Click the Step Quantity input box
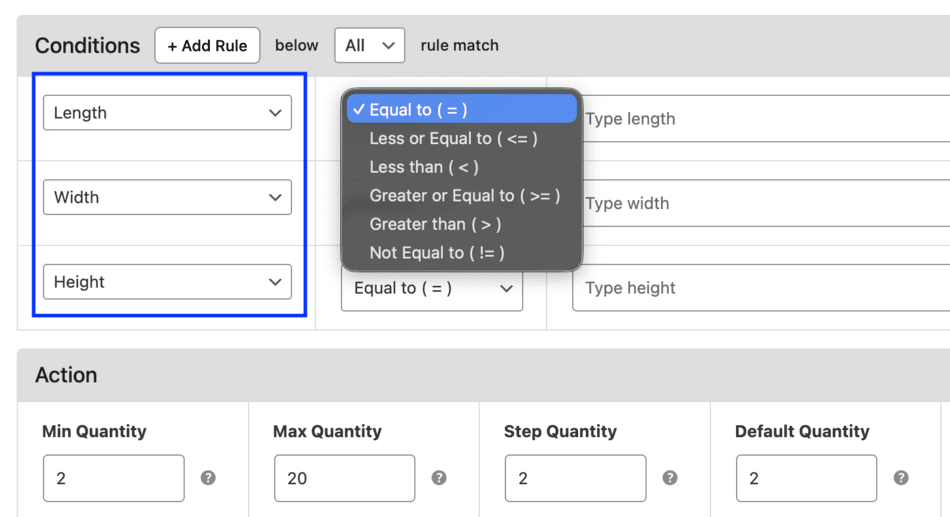 tap(576, 478)
